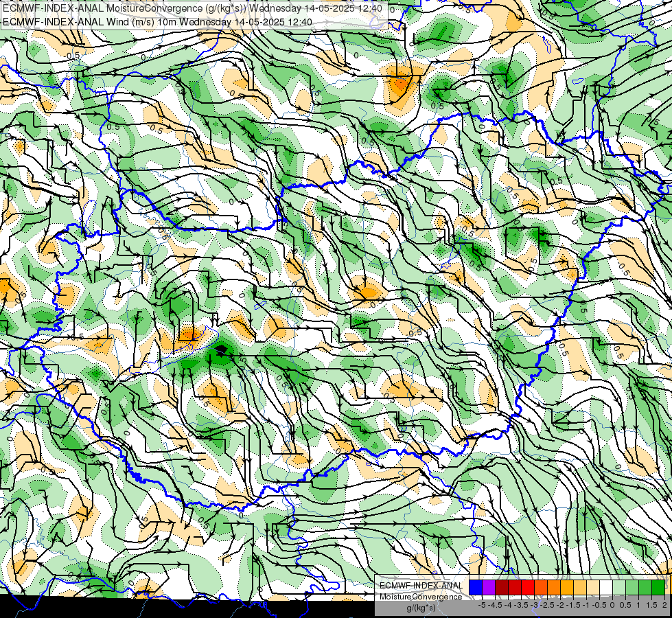Screen dimensions: 672x618
Task: Pick the red swatch between -3.5 and -3
Action: click(x=528, y=587)
